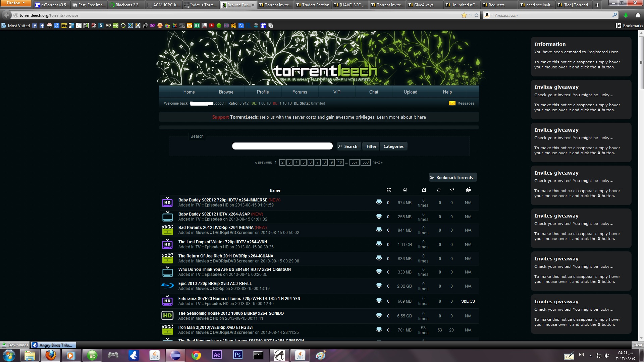Switch to ruTorrent v3.5 tab
Viewport: 644px width, 362px height.
(52, 5)
